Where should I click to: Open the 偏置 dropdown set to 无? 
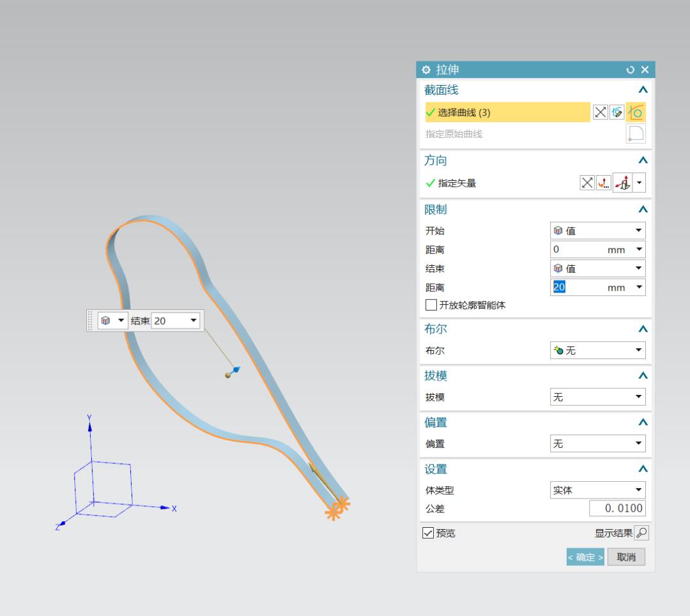coord(597,443)
